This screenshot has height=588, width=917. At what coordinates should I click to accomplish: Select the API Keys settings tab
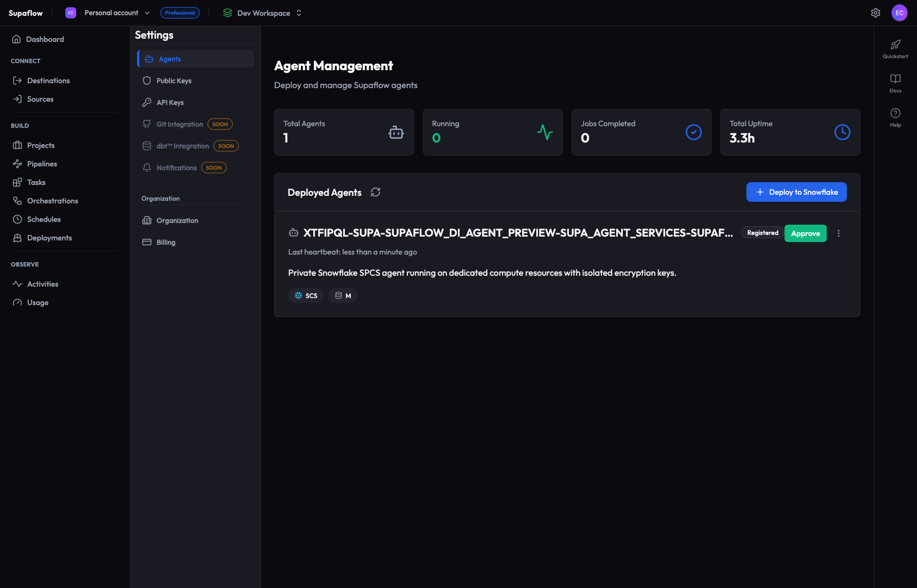tap(170, 102)
